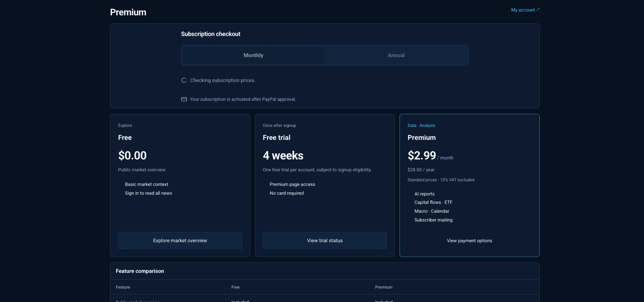644x302 pixels.
Task: Click Feature comparison heading
Action: click(x=140, y=271)
